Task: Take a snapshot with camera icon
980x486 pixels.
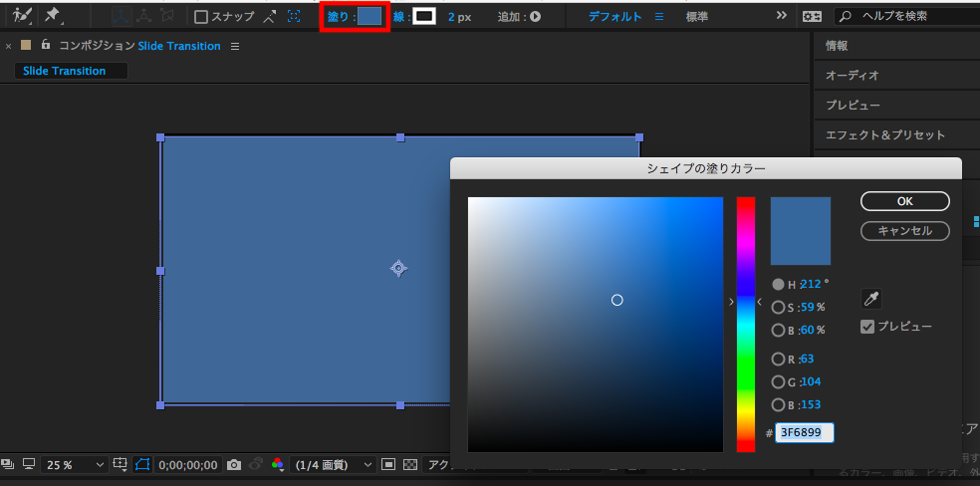Action: tap(234, 464)
